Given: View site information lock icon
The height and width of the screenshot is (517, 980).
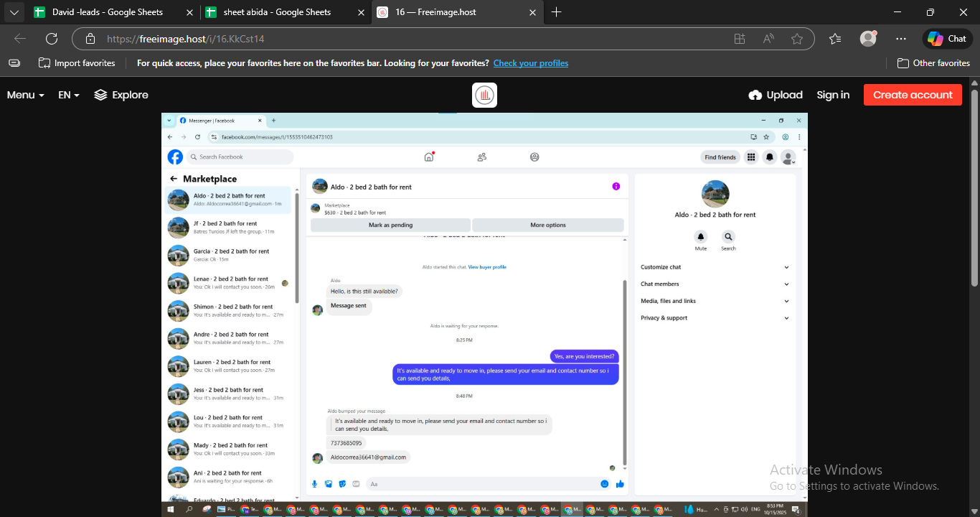Looking at the screenshot, I should tap(90, 39).
